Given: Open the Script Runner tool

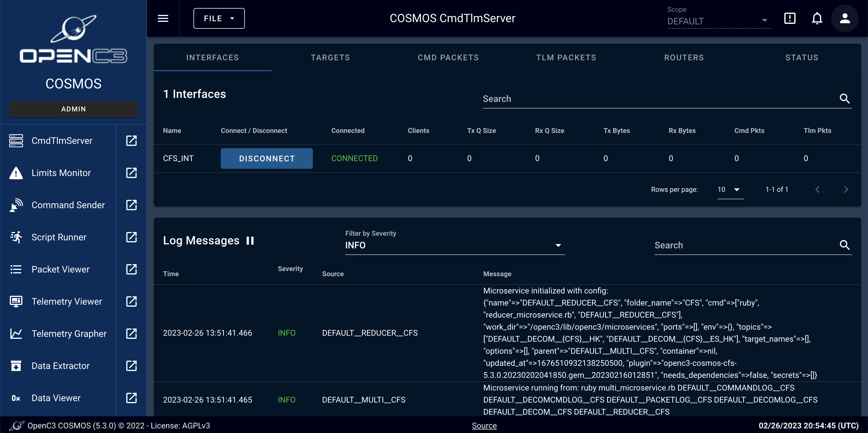Looking at the screenshot, I should (x=59, y=237).
